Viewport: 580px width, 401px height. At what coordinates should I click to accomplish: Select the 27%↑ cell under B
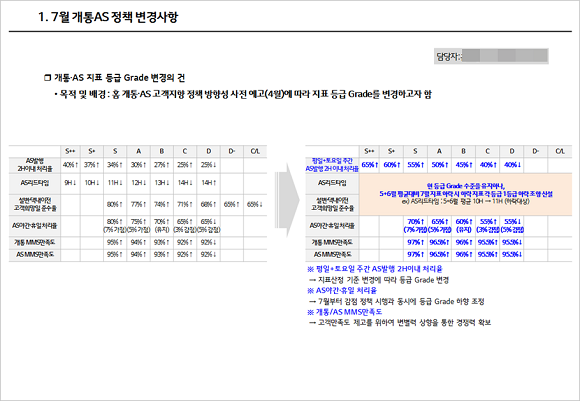pyautogui.click(x=162, y=165)
